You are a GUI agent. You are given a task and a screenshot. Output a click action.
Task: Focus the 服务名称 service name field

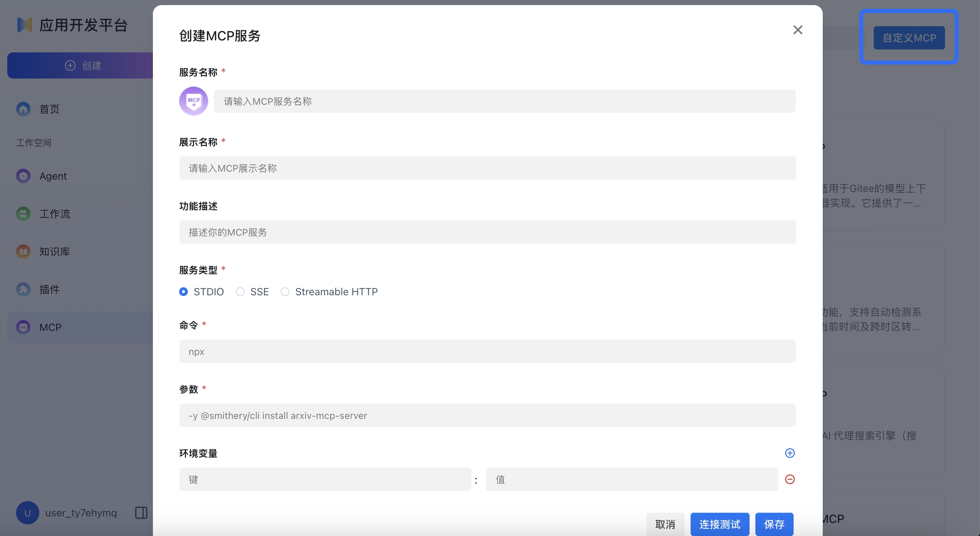point(504,101)
